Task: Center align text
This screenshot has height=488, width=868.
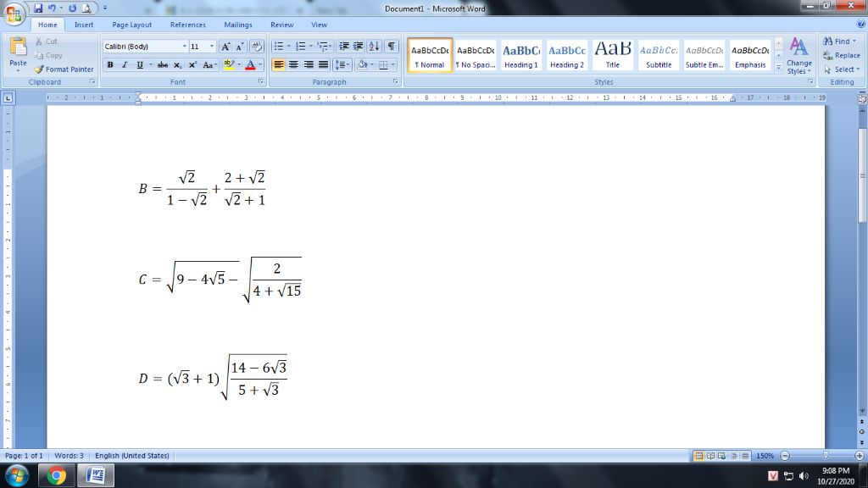Action: (x=293, y=64)
